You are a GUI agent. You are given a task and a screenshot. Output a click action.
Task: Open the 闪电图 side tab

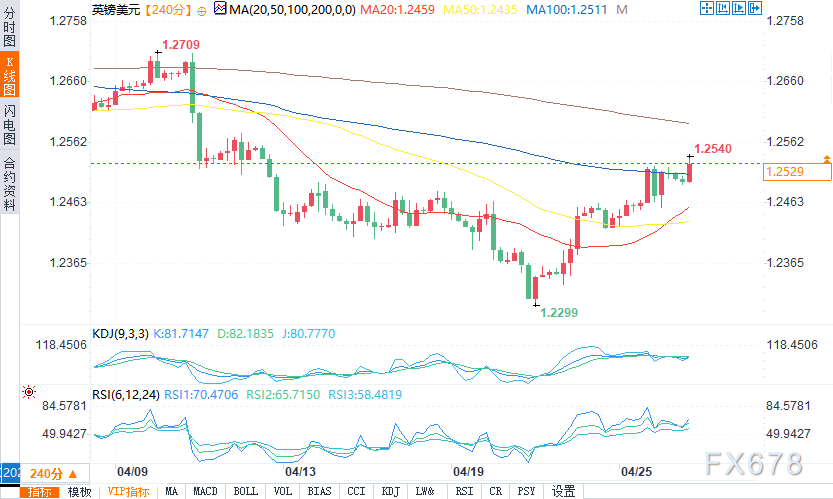pos(9,125)
